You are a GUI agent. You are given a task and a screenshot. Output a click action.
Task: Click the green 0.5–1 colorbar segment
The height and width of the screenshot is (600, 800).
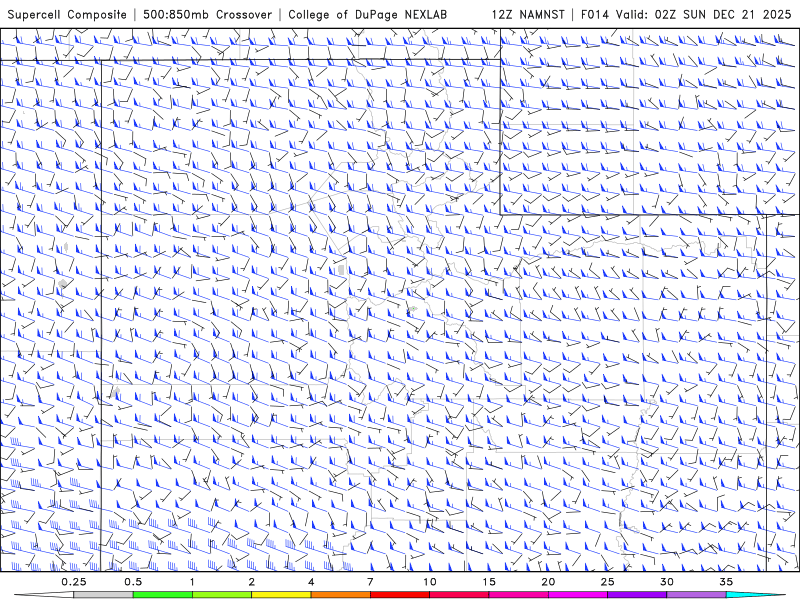click(163, 595)
